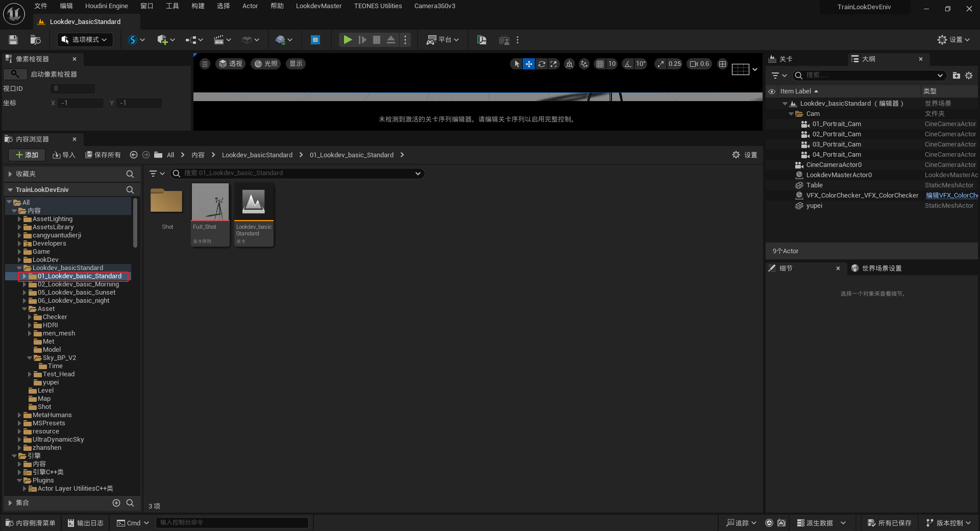This screenshot has height=531, width=980.
Task: Launch the pixel inspector magnifier button
Action: [15, 74]
